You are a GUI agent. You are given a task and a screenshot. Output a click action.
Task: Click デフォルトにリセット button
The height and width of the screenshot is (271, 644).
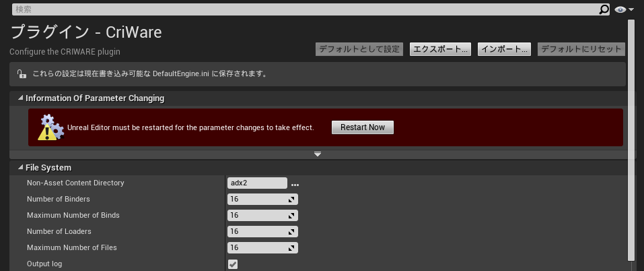click(581, 49)
